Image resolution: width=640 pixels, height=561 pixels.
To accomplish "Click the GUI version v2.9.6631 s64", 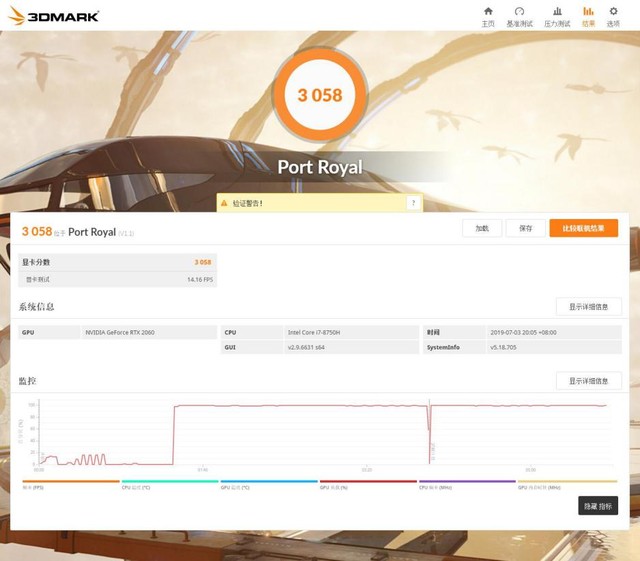I will 306,347.
